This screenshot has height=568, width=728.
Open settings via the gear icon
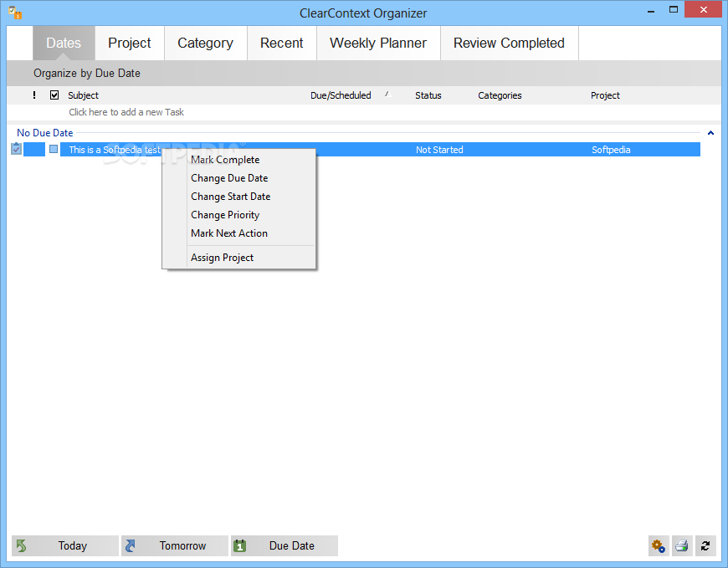(659, 545)
